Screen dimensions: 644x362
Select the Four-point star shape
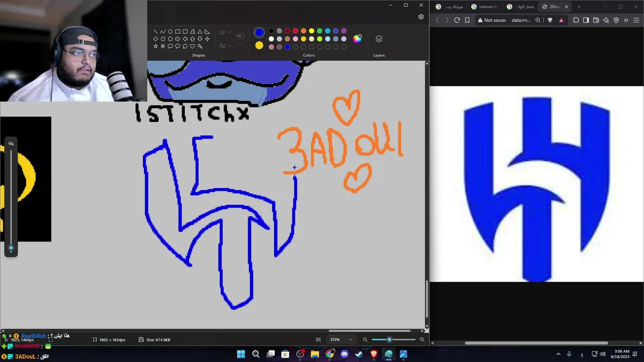click(207, 39)
